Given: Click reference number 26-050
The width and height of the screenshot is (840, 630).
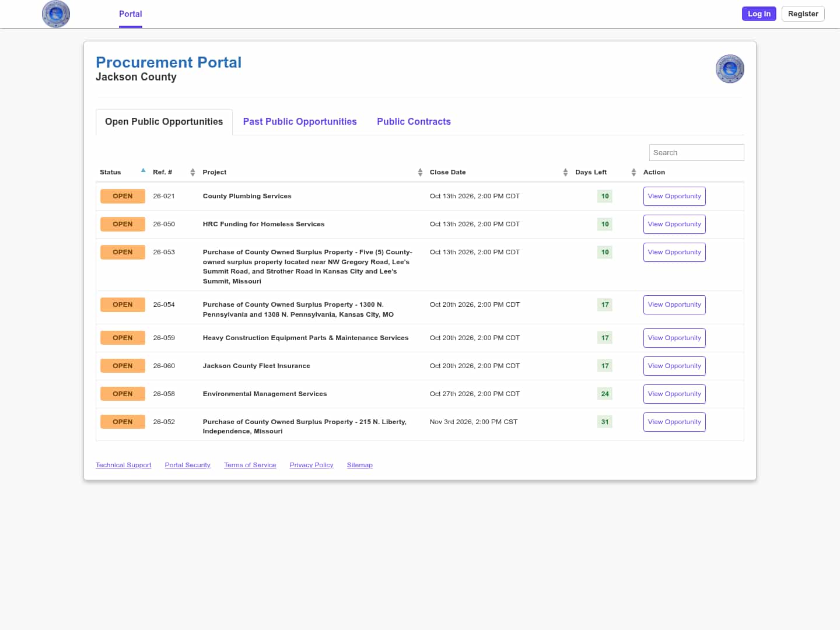Looking at the screenshot, I should point(164,225).
